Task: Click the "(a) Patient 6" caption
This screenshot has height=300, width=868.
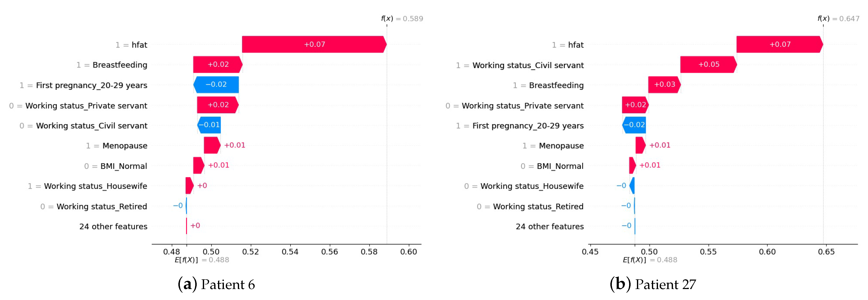Action: (216, 284)
